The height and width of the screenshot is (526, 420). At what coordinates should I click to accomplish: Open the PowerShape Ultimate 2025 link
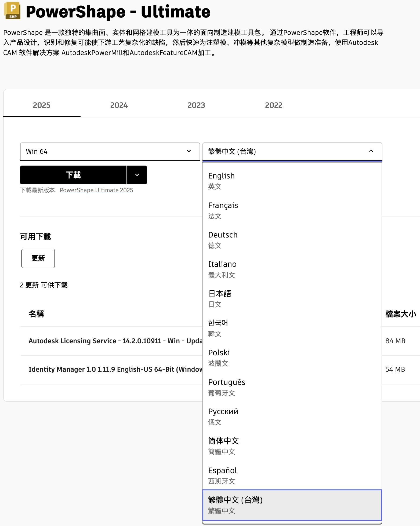[96, 190]
